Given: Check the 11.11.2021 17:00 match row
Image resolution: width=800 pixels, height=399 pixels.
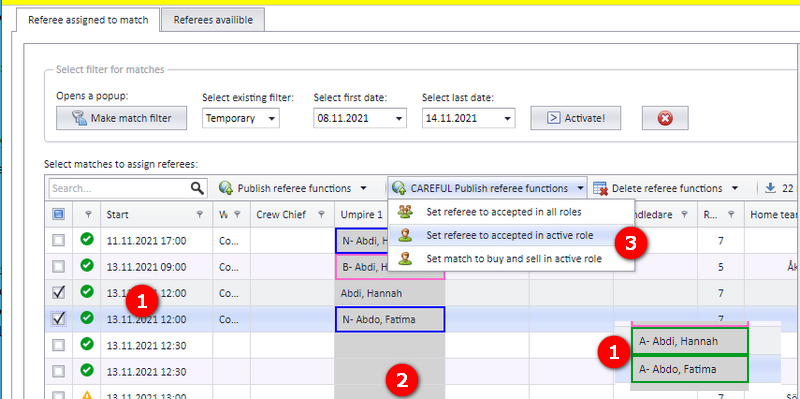Looking at the screenshot, I should coord(59,240).
